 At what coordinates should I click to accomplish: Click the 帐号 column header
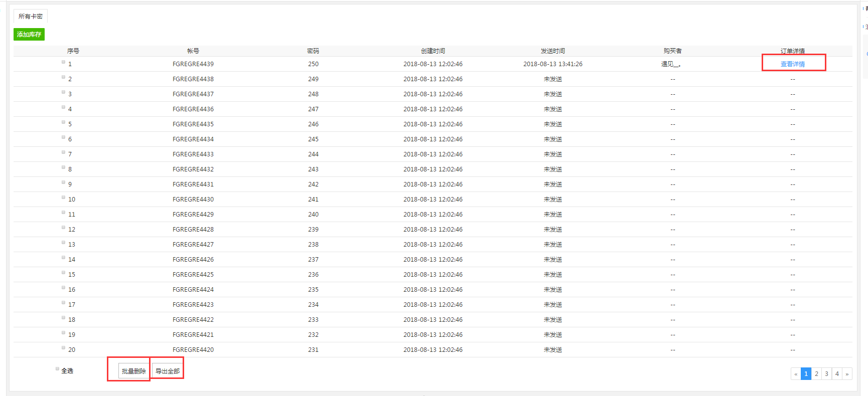tap(193, 51)
